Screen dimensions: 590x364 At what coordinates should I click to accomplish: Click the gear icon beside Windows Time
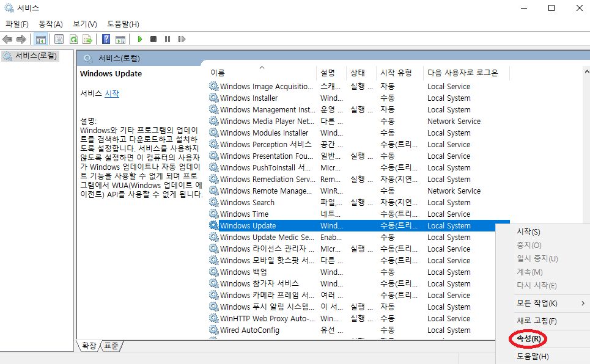click(214, 214)
